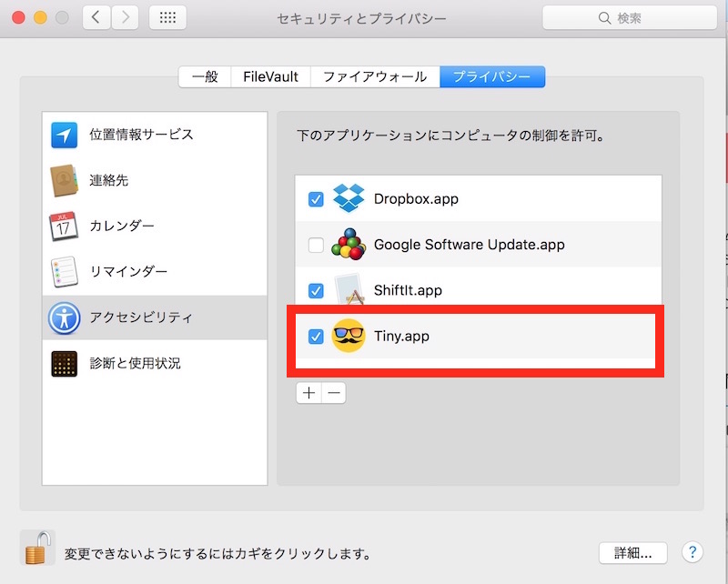Uncheck the Tiny.app checkbox
The image size is (728, 584).
[x=316, y=336]
